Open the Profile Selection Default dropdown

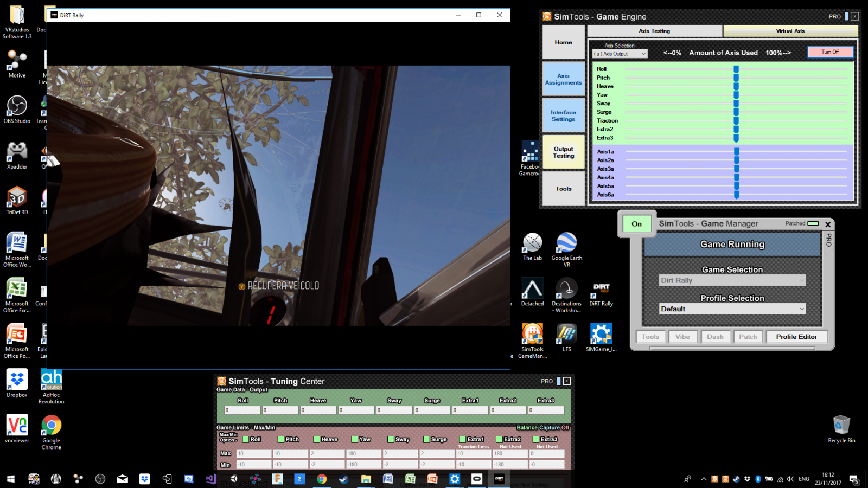[732, 309]
